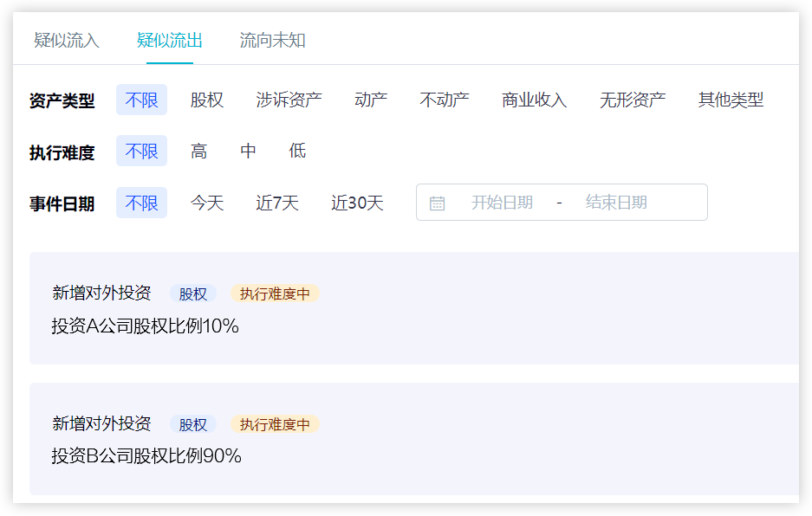812x516 pixels.
Task: Set 执行难度 filter to 低
Action: [297, 151]
